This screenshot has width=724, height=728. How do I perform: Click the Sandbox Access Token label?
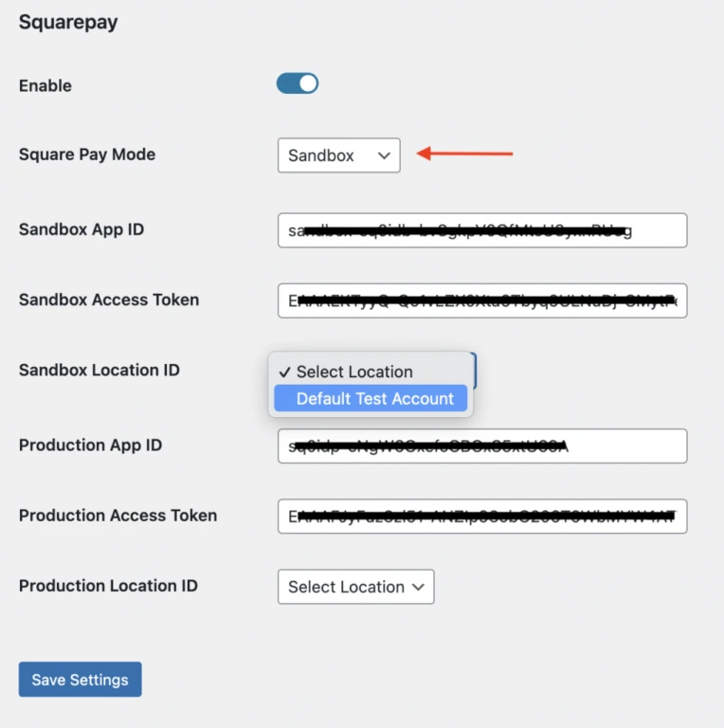[x=109, y=300]
